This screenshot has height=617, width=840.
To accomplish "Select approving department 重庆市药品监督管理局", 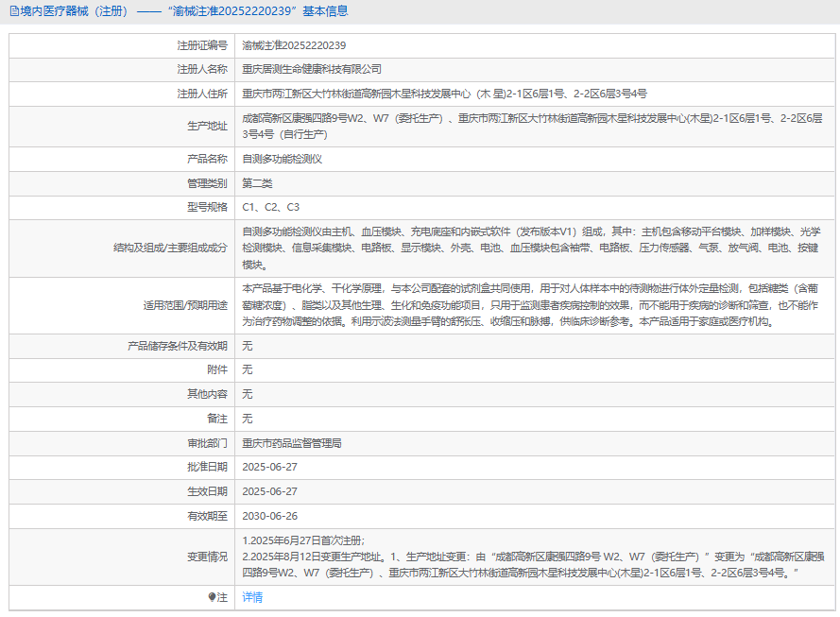I will point(292,443).
